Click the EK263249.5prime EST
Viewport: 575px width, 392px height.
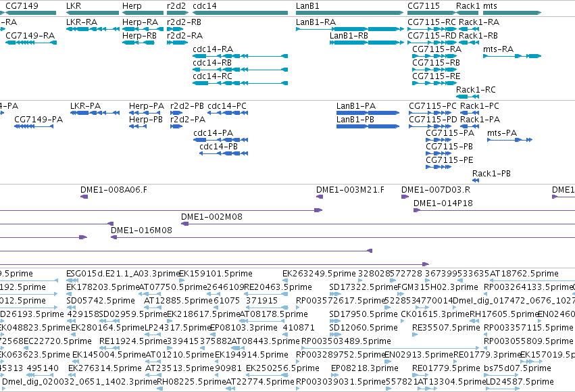(x=285, y=281)
